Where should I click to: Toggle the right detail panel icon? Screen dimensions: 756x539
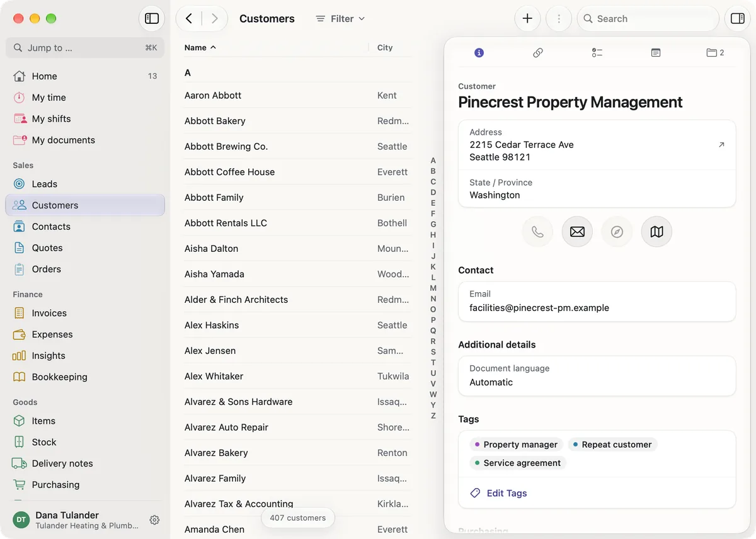point(737,18)
